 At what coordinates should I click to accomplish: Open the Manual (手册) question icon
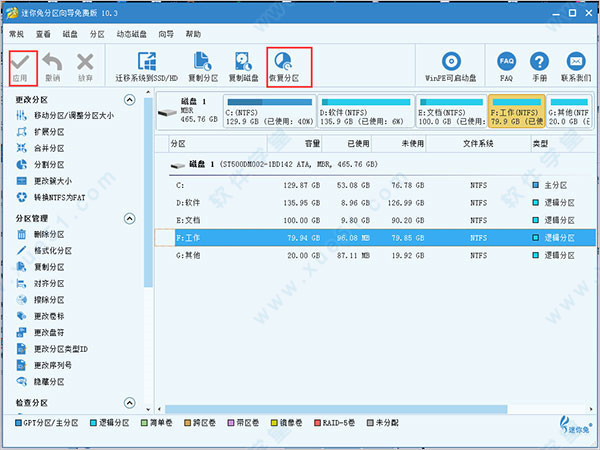539,61
